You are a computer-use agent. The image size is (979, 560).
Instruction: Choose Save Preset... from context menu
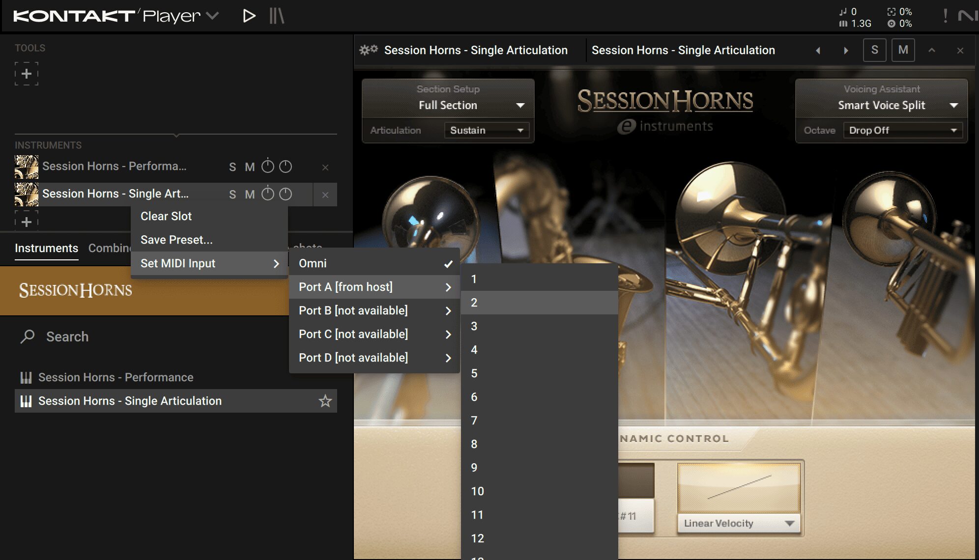pos(209,240)
